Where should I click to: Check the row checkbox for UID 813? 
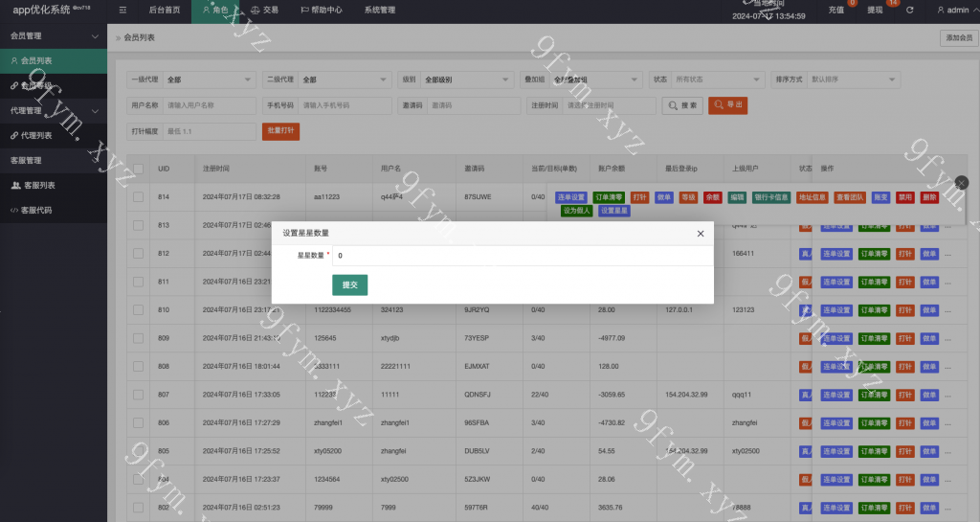[138, 225]
